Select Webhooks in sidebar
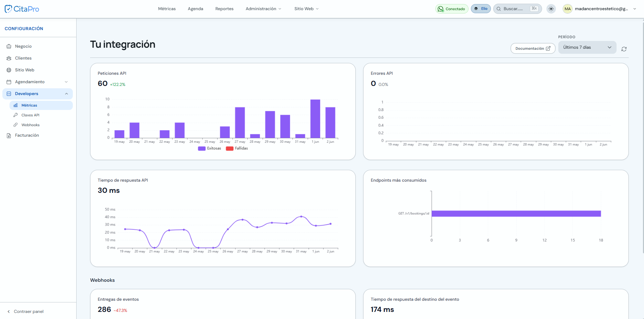Image resolution: width=644 pixels, height=319 pixels. click(41, 125)
